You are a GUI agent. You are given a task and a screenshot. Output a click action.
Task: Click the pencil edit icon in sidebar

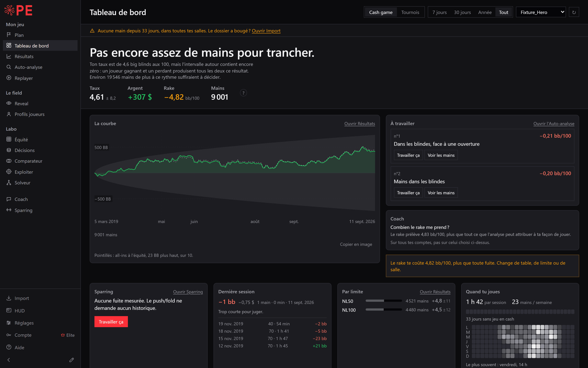coord(71,360)
